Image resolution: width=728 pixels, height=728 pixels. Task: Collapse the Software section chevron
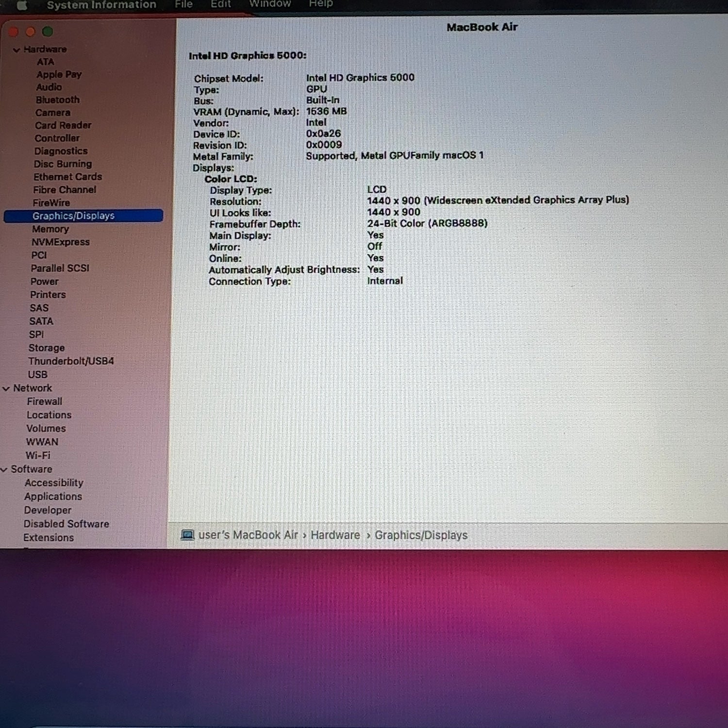click(x=4, y=469)
